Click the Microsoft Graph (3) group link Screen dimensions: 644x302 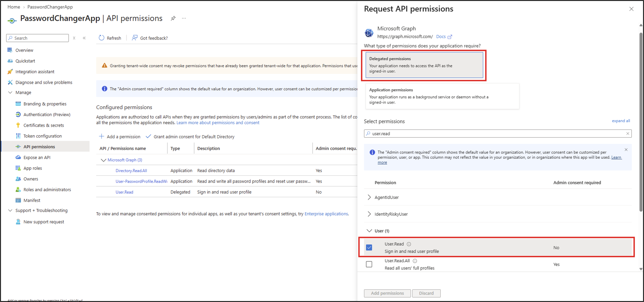[x=125, y=160]
